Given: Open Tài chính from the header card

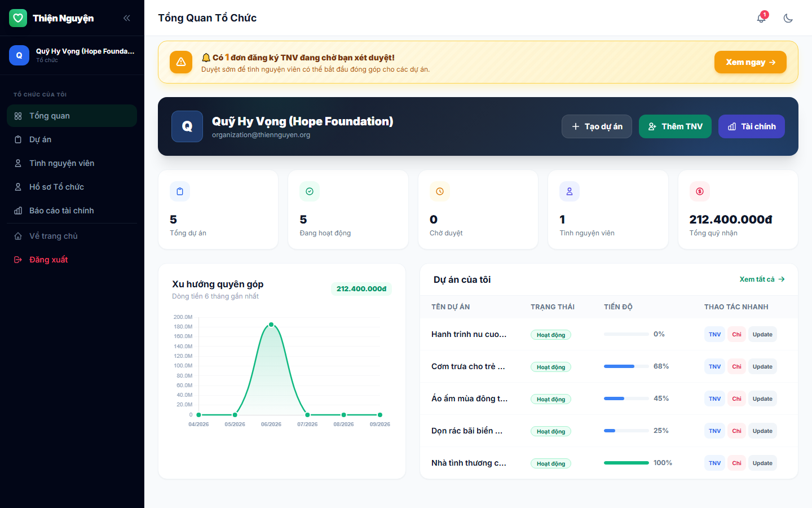Looking at the screenshot, I should (752, 126).
